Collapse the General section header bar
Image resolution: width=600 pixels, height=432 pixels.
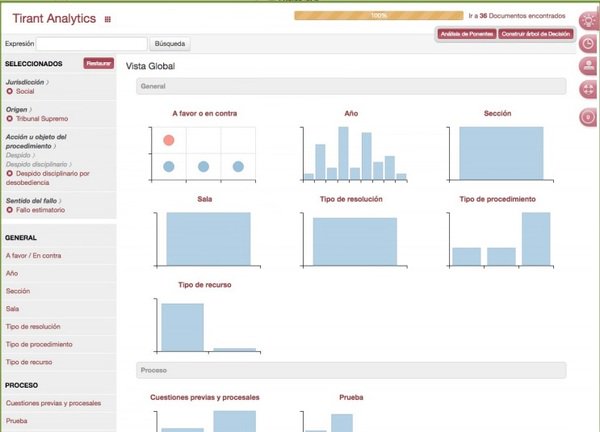[351, 86]
